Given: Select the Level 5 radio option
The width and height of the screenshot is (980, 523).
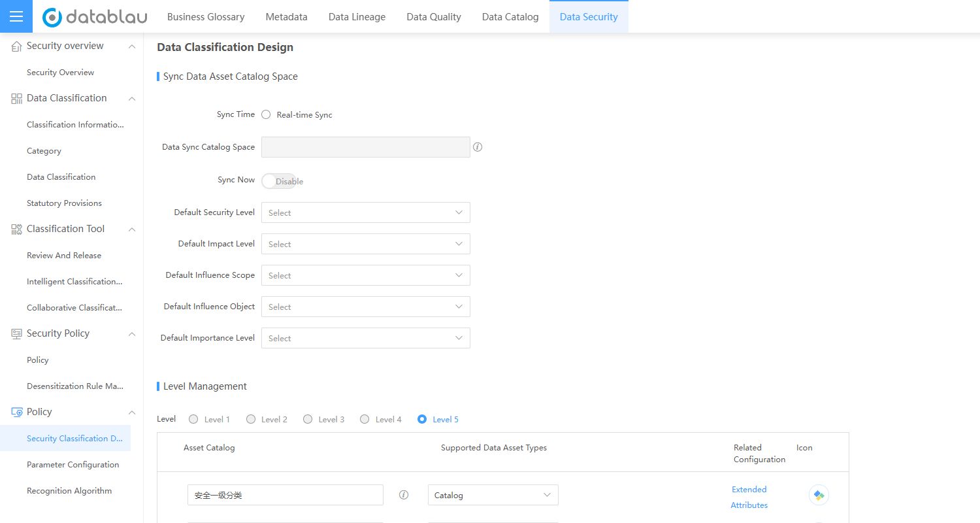Looking at the screenshot, I should tap(422, 419).
